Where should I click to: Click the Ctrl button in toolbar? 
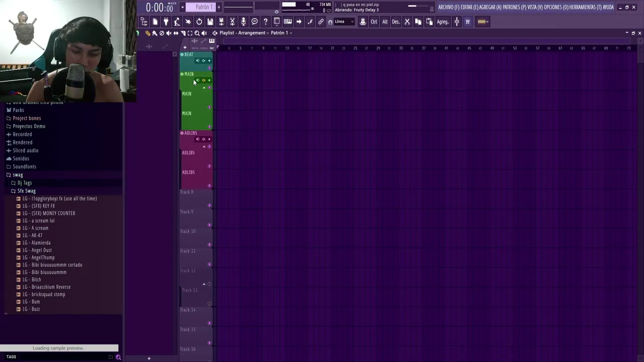374,22
